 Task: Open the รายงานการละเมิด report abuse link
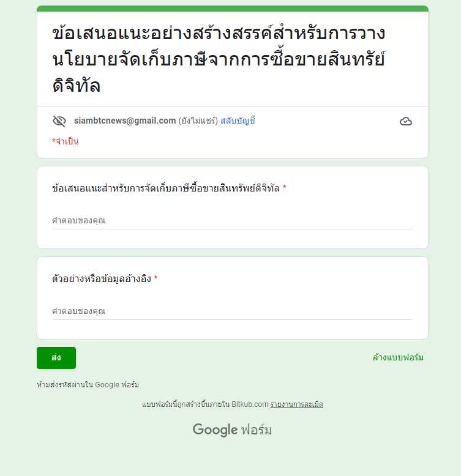[x=297, y=404]
